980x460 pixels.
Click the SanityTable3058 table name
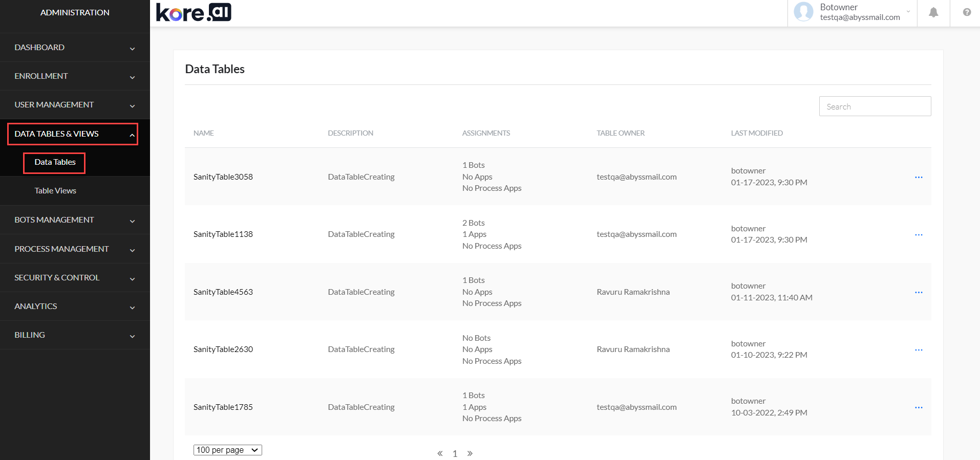pyautogui.click(x=223, y=177)
